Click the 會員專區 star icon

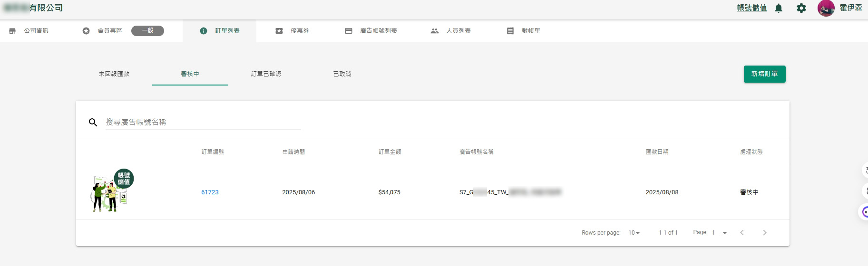86,31
